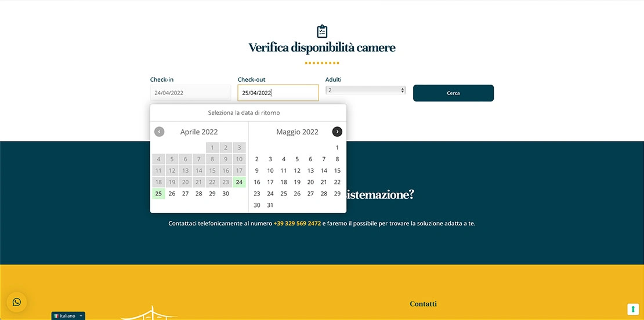This screenshot has width=644, height=320.
Task: Call the phone number +39 329 569 2472
Action: coord(297,224)
